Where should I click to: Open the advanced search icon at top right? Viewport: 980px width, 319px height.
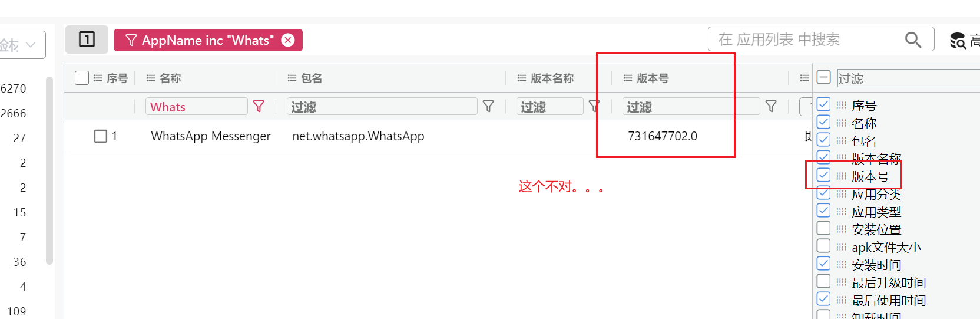point(958,40)
